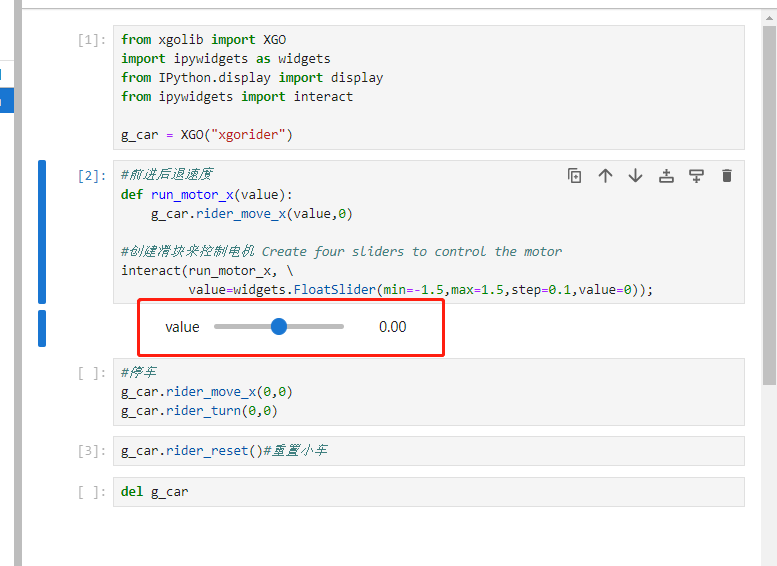Image resolution: width=777 pixels, height=566 pixels.
Task: Click 'import ipywidgets as widgets' line
Action: click(225, 58)
